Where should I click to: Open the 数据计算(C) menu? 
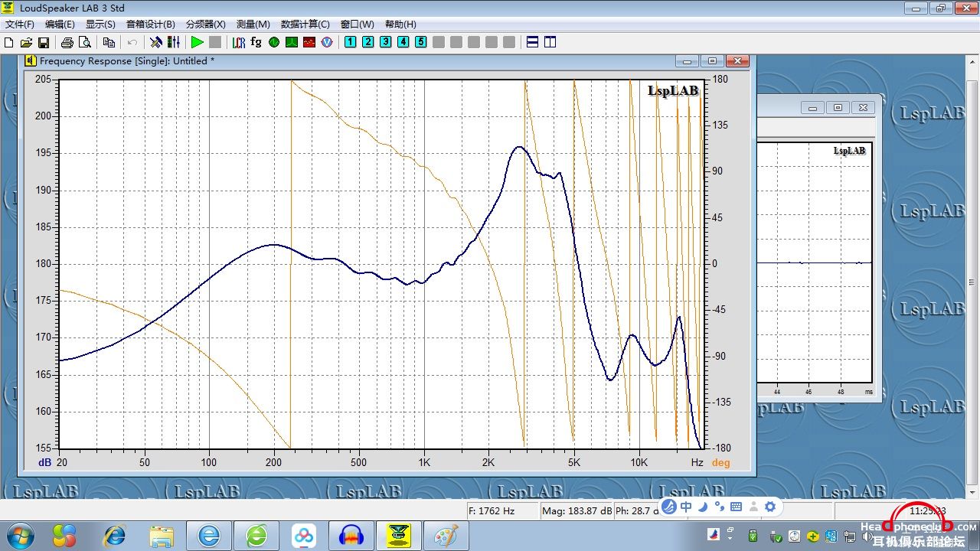click(305, 24)
